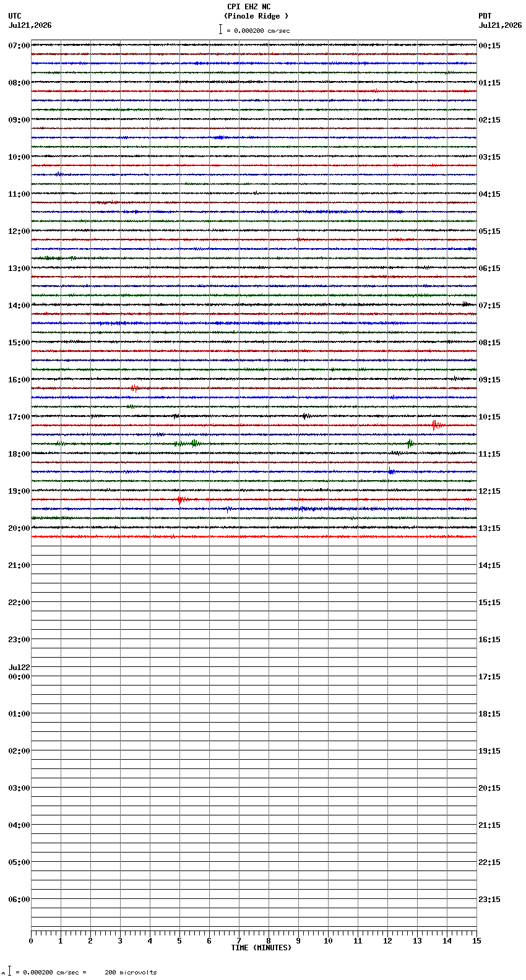Click the '05:15' PDT time label
The width and height of the screenshot is (526, 980).
pyautogui.click(x=489, y=231)
